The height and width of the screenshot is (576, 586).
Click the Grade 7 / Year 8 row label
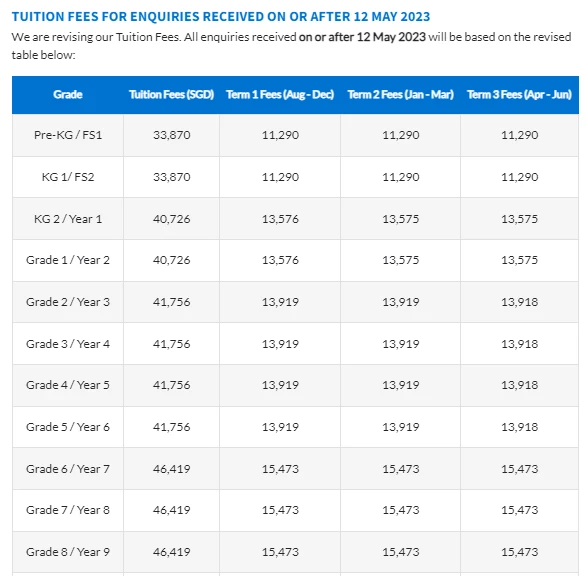68,510
